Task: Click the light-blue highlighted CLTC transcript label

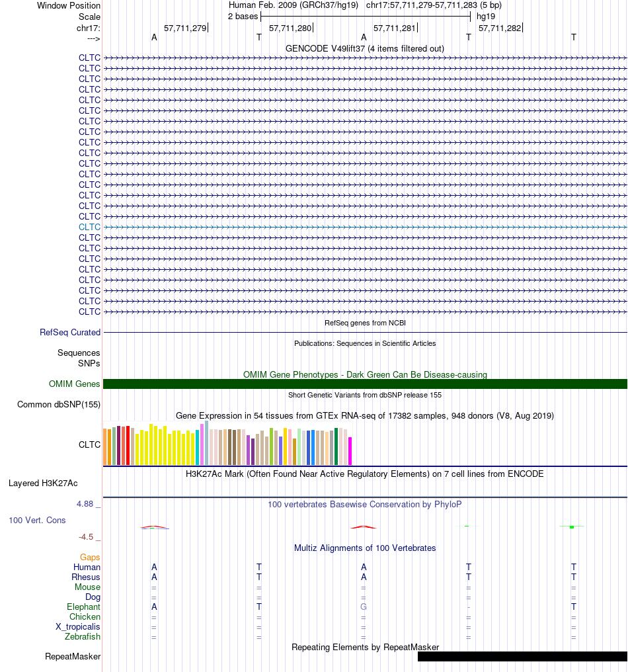Action: coord(89,227)
